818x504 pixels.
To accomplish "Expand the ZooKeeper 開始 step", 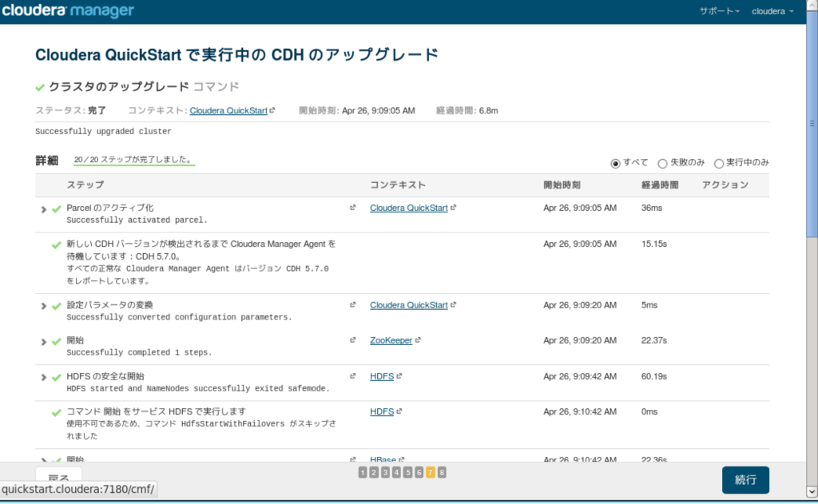I will pos(44,343).
